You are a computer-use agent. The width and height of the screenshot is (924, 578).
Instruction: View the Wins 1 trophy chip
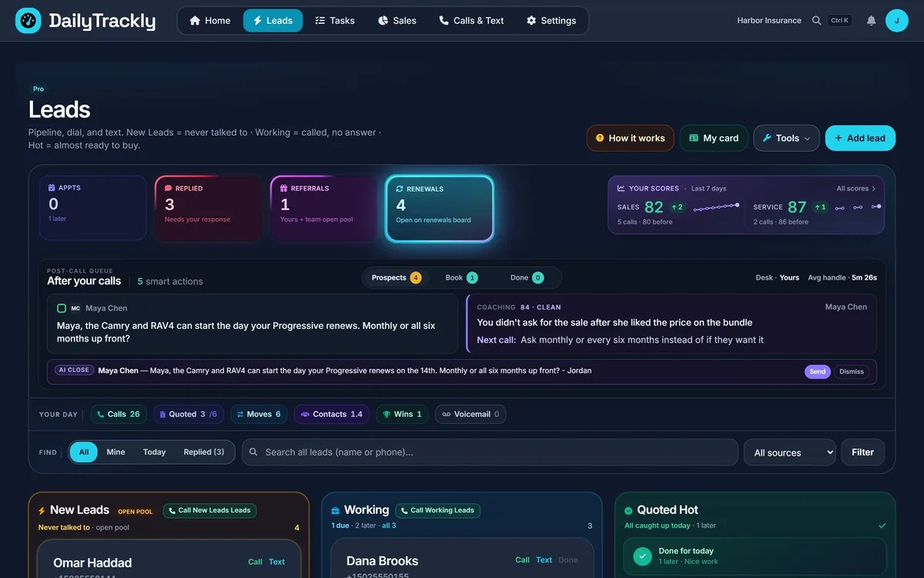[x=402, y=415]
